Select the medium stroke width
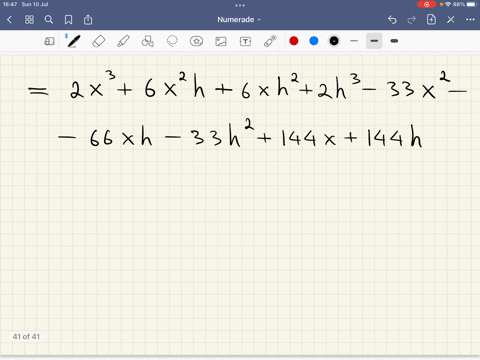The width and height of the screenshot is (480, 360). (x=374, y=41)
